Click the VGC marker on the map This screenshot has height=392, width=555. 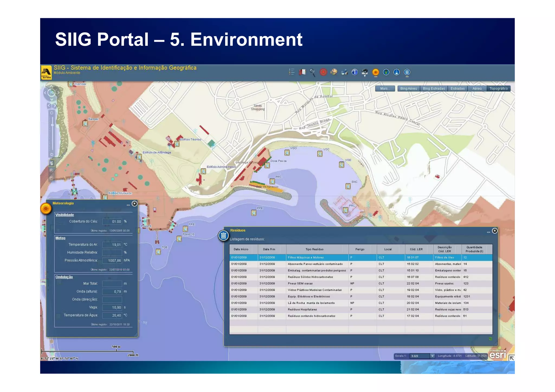coord(320,154)
